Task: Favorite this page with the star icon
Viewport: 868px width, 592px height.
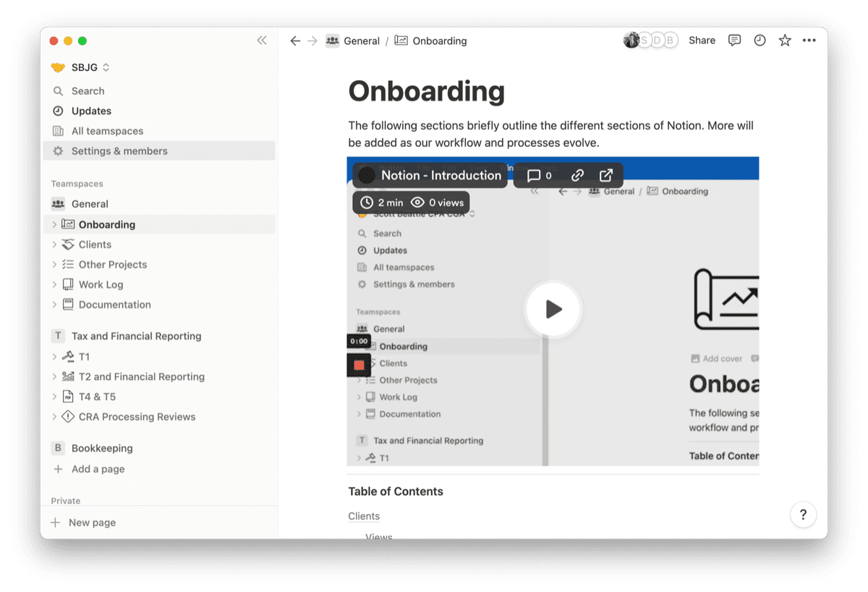Action: pos(785,41)
